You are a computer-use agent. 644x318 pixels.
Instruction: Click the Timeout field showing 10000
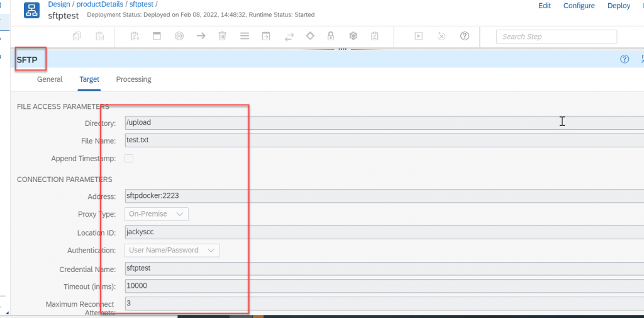click(384, 286)
